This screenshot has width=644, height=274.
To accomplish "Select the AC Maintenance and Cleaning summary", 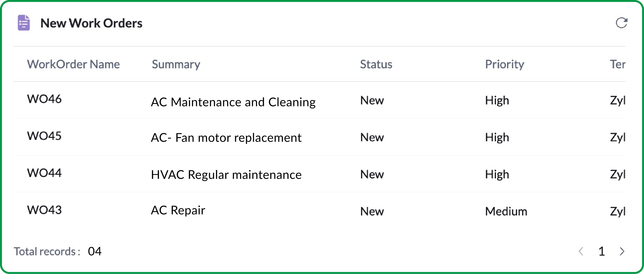I will (233, 102).
